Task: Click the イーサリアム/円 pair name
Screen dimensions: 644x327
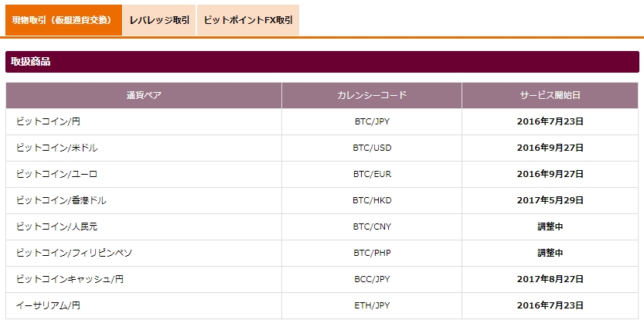Action: coord(48,305)
